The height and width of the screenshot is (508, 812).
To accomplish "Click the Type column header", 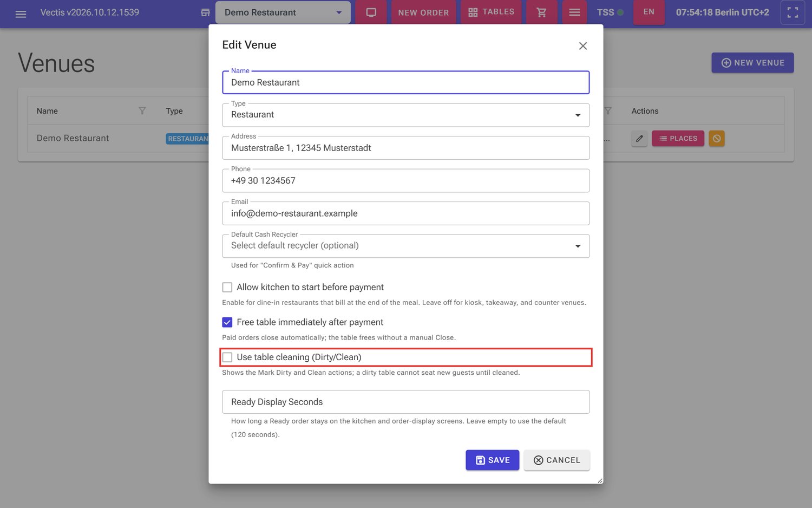I will pyautogui.click(x=174, y=111).
